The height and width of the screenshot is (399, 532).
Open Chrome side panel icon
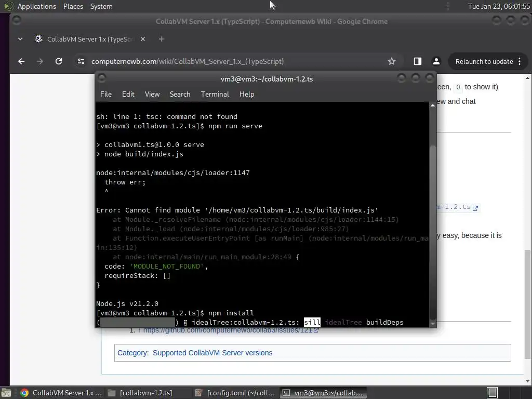(x=418, y=61)
